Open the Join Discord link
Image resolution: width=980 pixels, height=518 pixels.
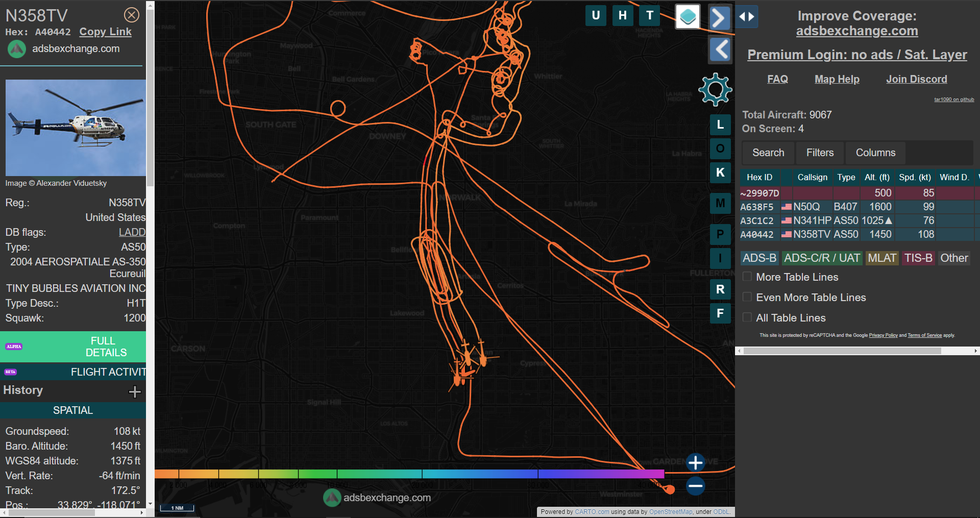click(x=916, y=79)
